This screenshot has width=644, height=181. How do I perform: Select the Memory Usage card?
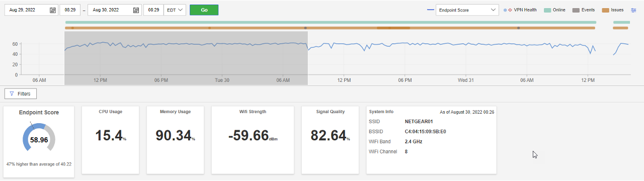tap(175, 140)
